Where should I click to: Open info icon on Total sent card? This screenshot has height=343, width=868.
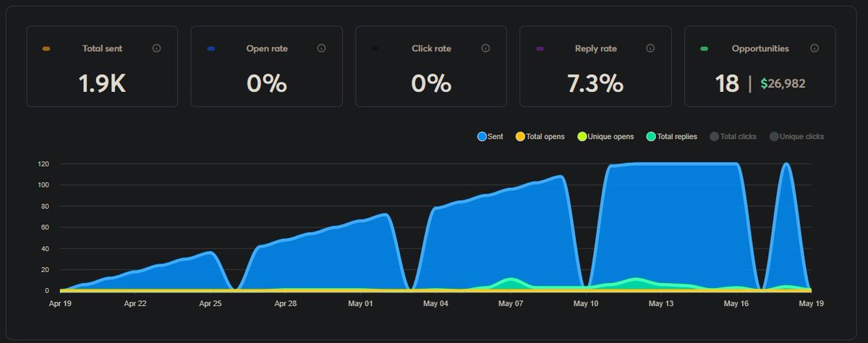tap(157, 48)
